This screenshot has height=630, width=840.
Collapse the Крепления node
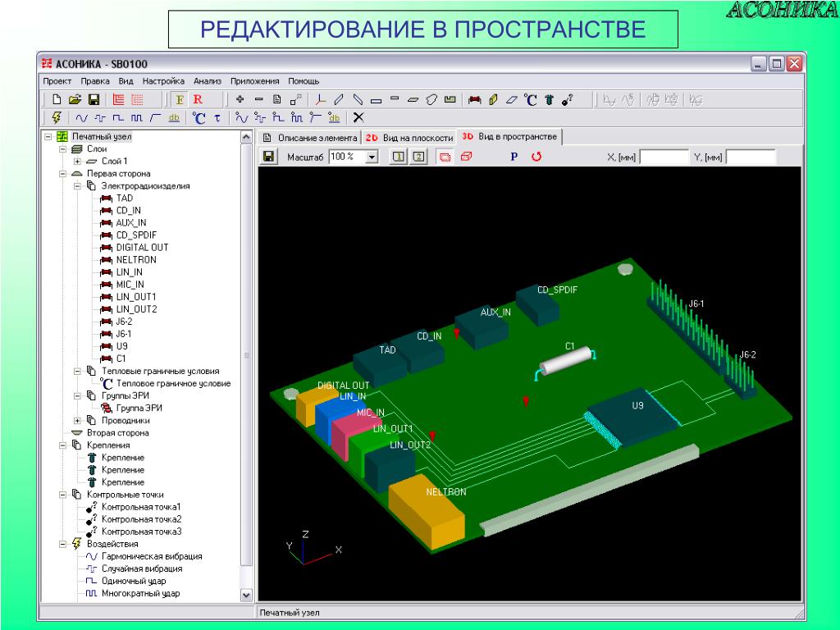point(62,445)
